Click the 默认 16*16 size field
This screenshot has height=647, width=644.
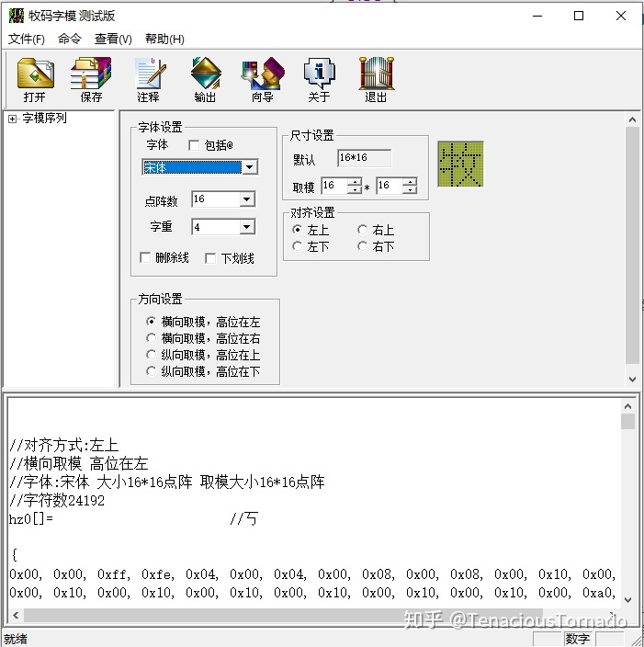365,158
